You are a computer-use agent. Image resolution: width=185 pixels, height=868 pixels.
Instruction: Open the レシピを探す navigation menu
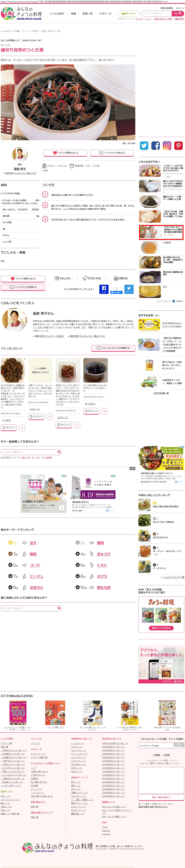57,14
